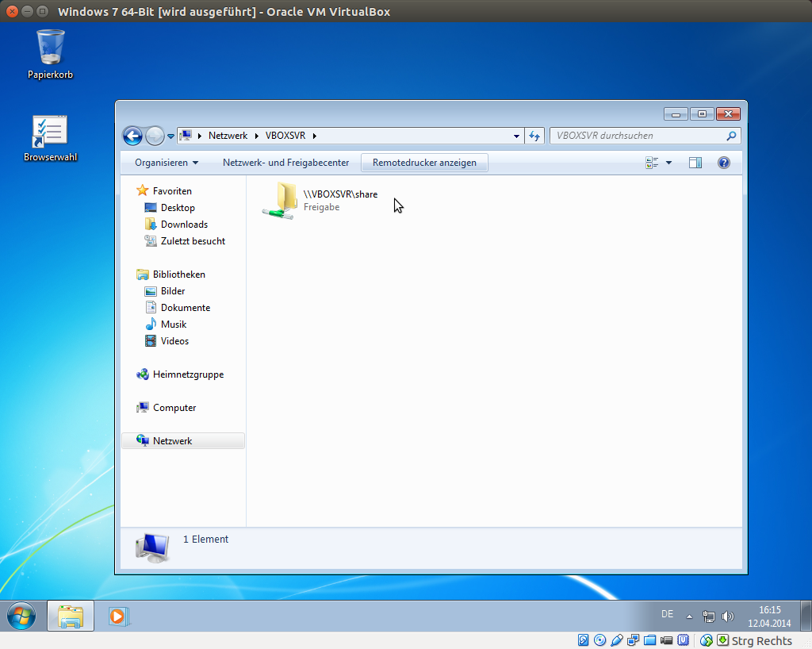Image resolution: width=812 pixels, height=649 pixels.
Task: Open the Organisieren menu
Action: pos(167,163)
